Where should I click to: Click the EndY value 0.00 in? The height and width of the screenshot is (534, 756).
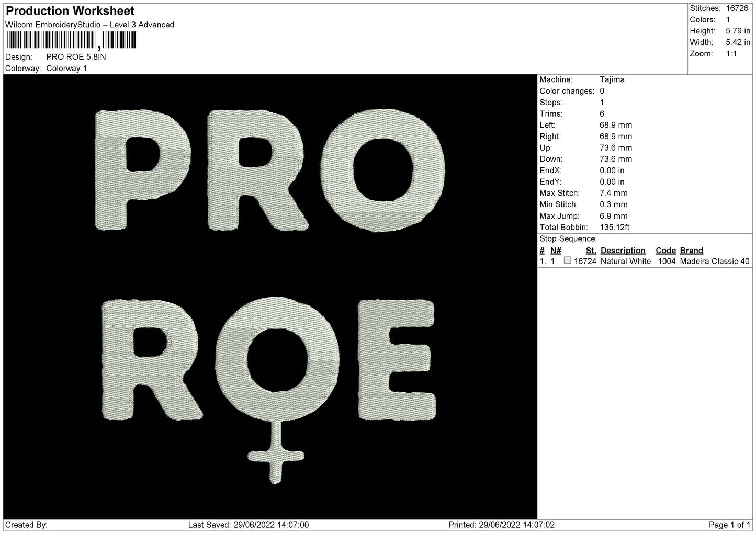(x=612, y=182)
